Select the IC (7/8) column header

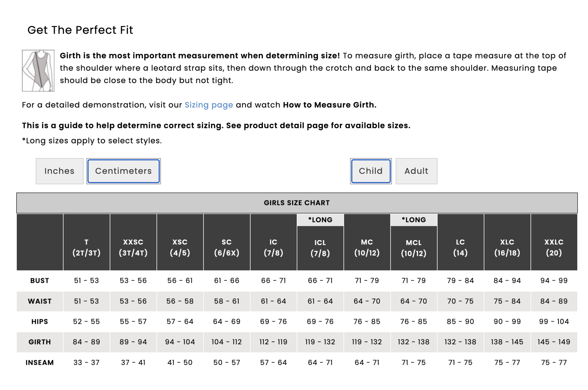(x=273, y=247)
